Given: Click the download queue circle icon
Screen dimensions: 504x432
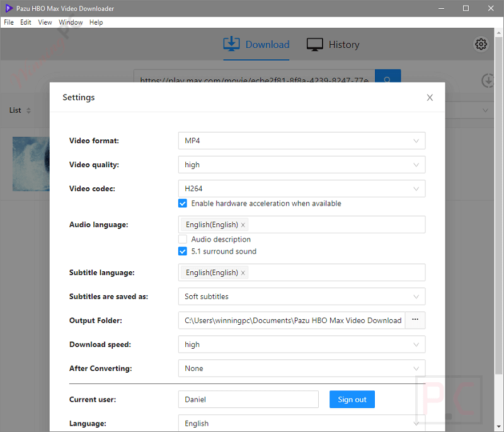Looking at the screenshot, I should pyautogui.click(x=488, y=81).
